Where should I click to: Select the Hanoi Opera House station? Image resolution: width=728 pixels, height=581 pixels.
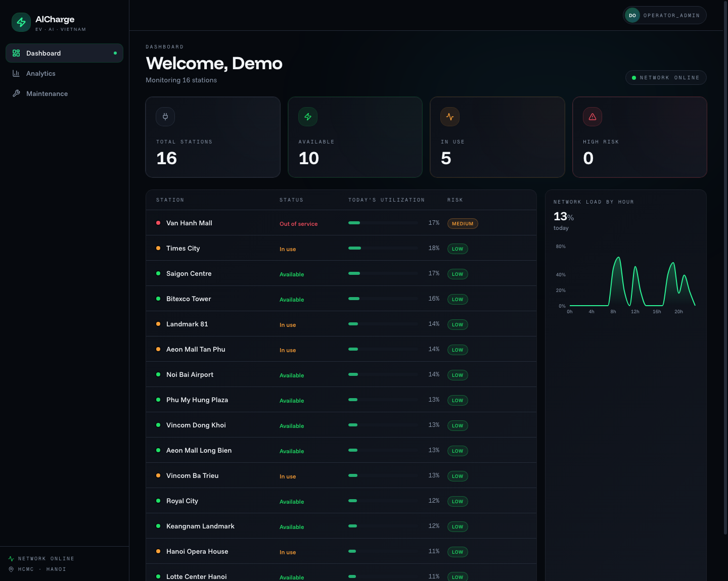coord(197,551)
